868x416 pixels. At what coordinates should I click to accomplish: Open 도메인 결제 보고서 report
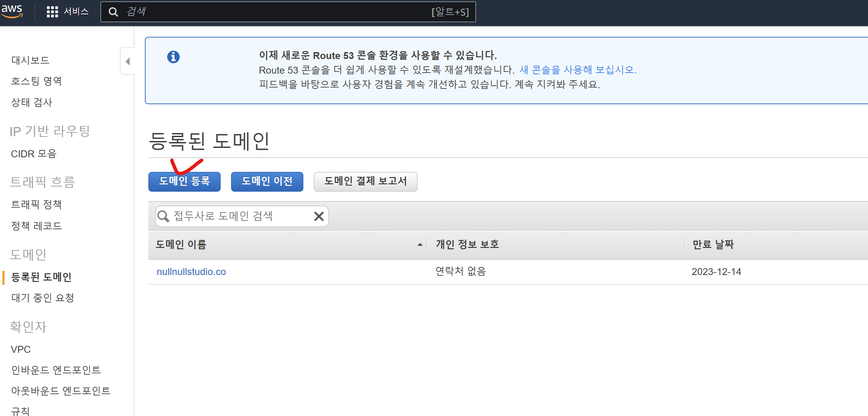click(x=365, y=181)
